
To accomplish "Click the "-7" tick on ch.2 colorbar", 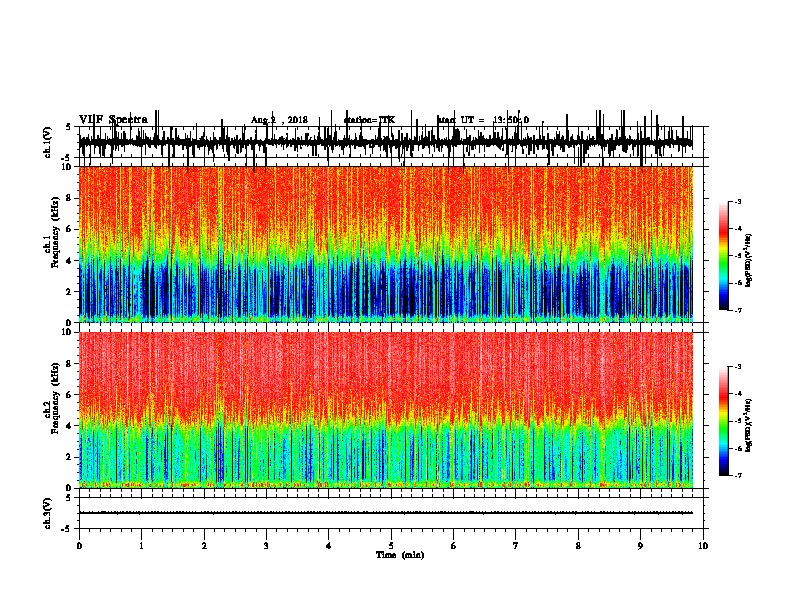I will 737,476.
